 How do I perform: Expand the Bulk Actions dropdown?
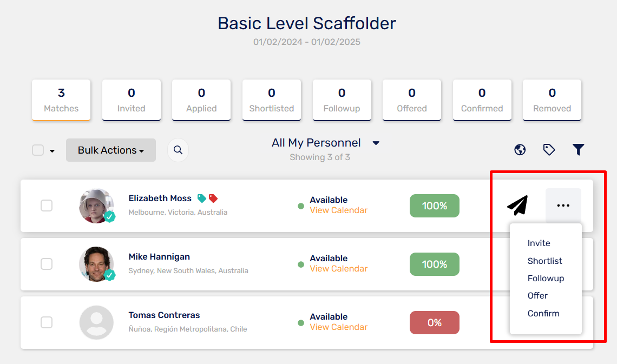click(x=111, y=150)
